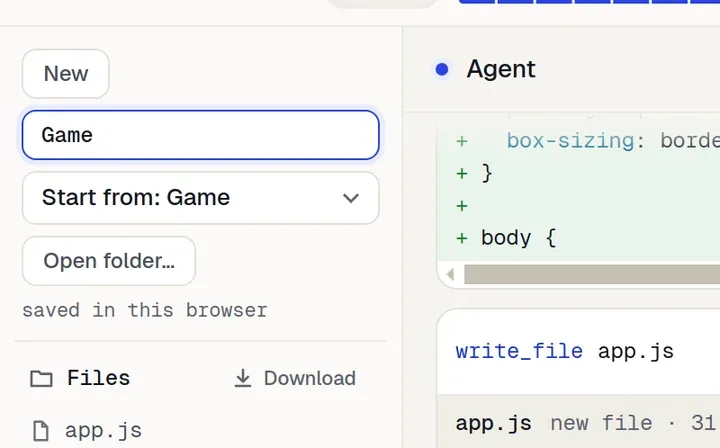Focus the Game name input field
720x448 pixels.
pyautogui.click(x=201, y=135)
